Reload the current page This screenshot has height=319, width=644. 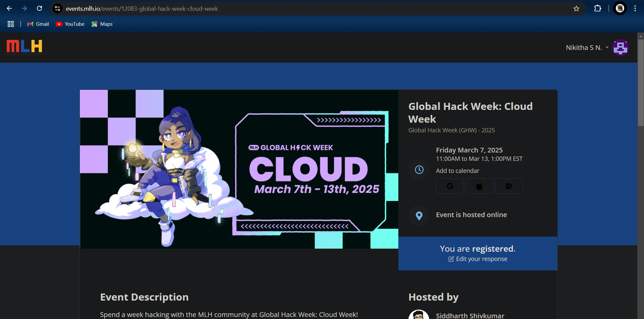[39, 8]
